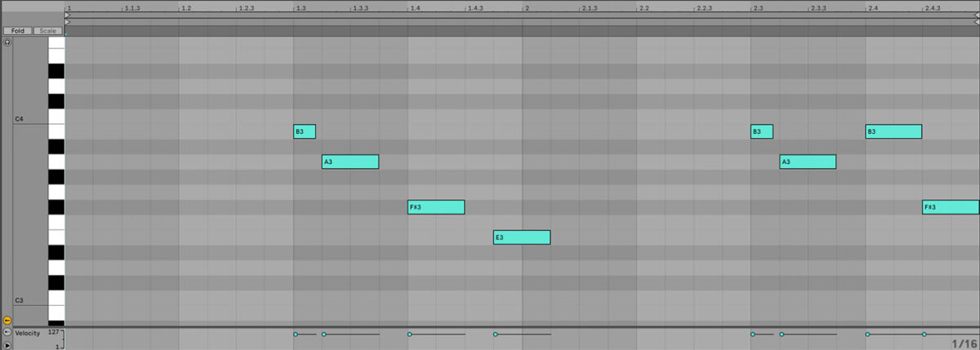Select the F#3 note at 2.4.3
Screen dimensions: 980x350
951,207
